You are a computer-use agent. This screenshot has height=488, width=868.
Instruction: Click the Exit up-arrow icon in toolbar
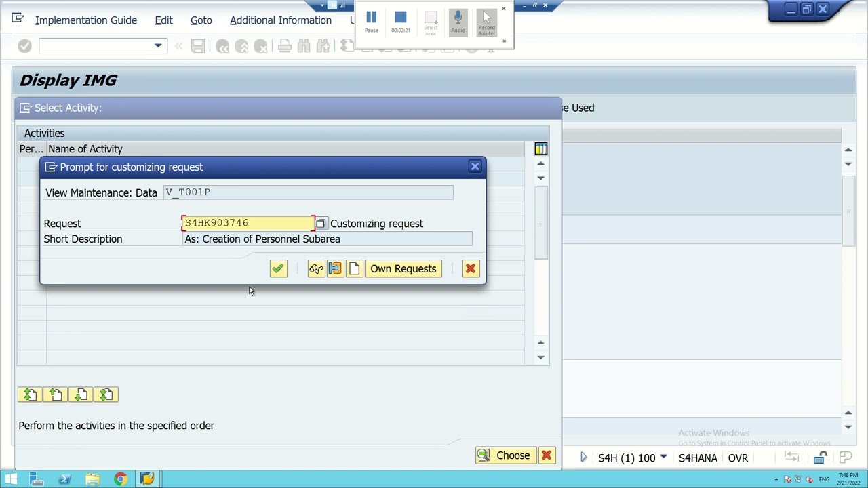pos(241,46)
